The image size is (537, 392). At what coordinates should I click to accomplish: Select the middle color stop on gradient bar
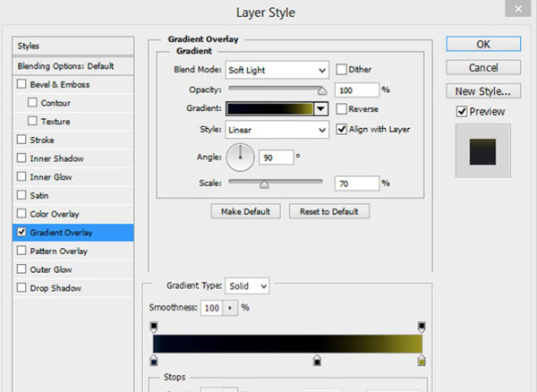[316, 360]
